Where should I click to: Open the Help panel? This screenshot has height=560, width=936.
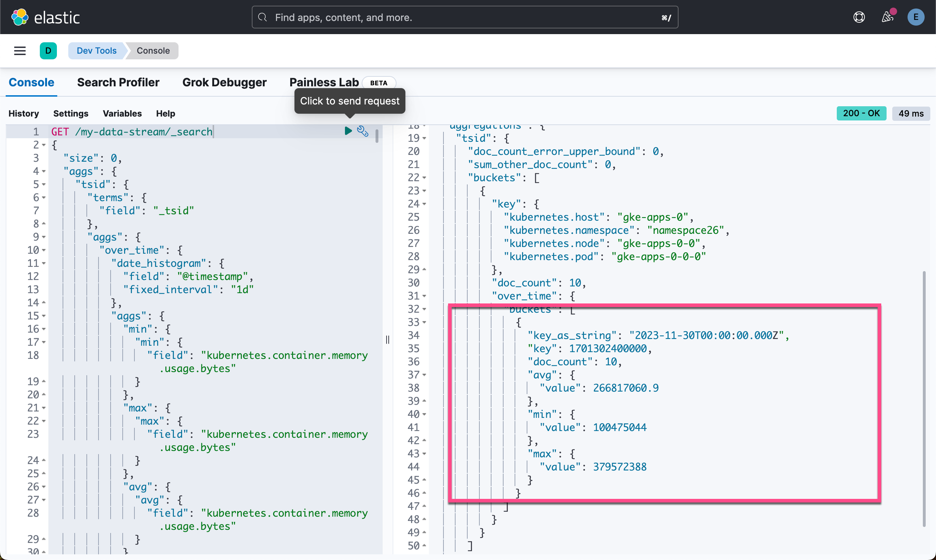pyautogui.click(x=166, y=113)
